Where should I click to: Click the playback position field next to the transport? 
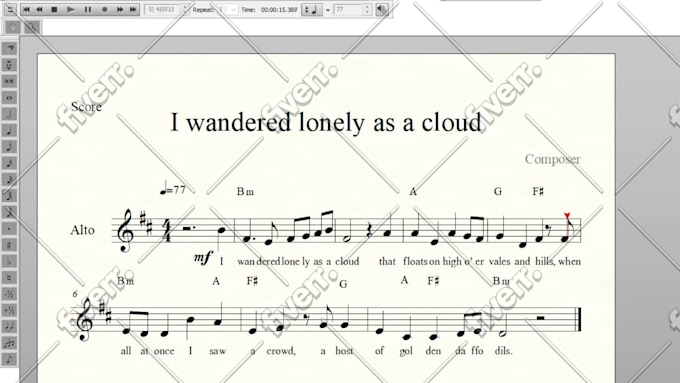pyautogui.click(x=163, y=9)
